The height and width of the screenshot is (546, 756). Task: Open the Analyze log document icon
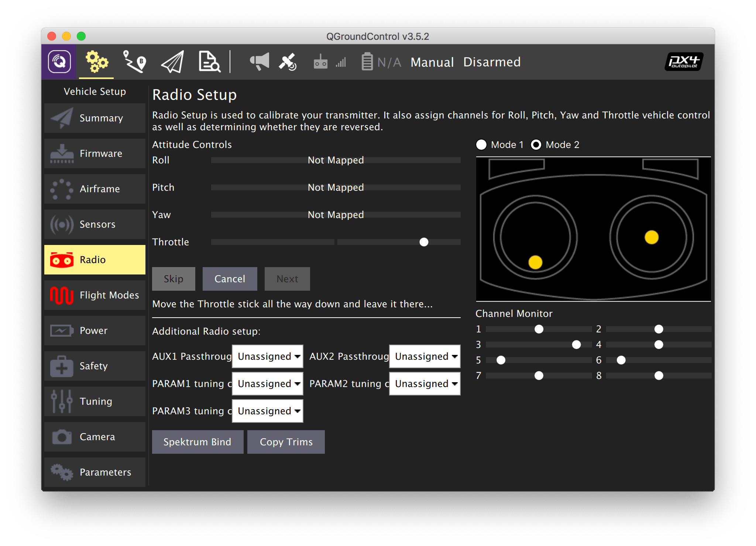[209, 62]
